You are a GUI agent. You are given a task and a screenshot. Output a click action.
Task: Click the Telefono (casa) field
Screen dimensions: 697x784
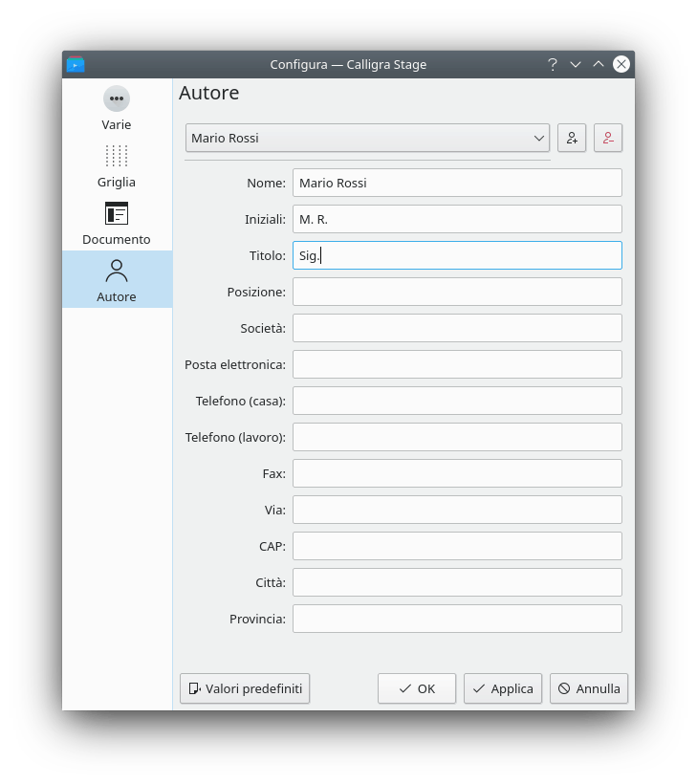click(x=457, y=401)
